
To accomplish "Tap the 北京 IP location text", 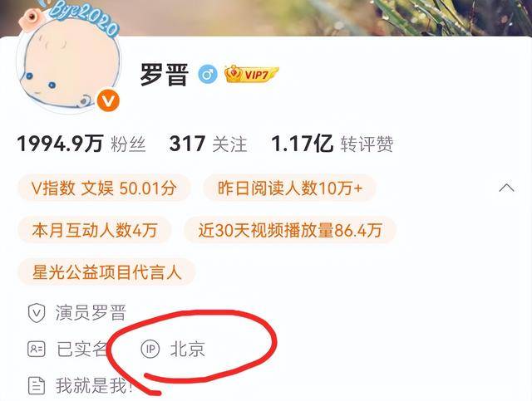I will click(188, 350).
